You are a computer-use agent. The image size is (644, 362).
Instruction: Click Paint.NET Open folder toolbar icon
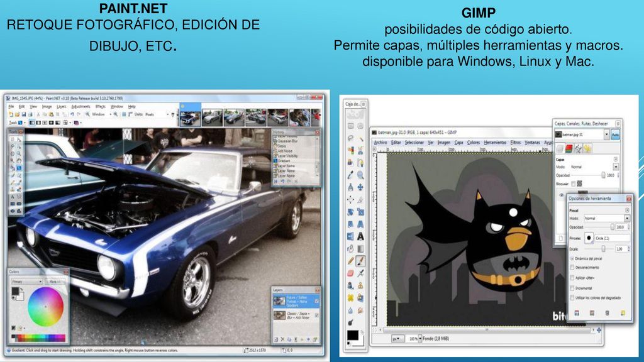pos(17,114)
